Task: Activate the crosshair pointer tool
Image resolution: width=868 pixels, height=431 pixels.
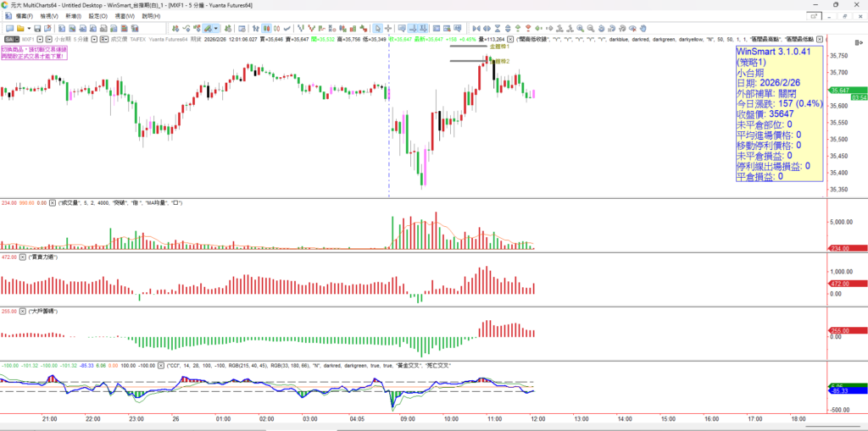Action: click(388, 28)
